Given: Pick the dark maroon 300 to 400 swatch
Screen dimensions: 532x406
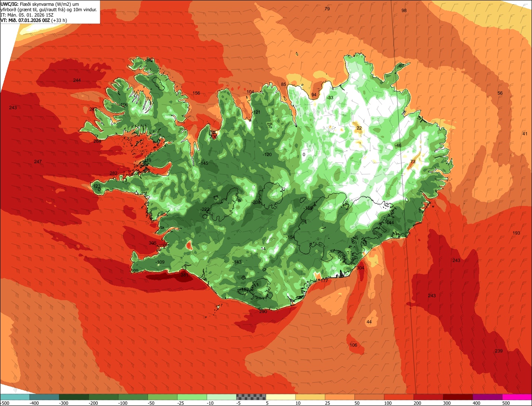Looking at the screenshot, I should click(x=458, y=396).
